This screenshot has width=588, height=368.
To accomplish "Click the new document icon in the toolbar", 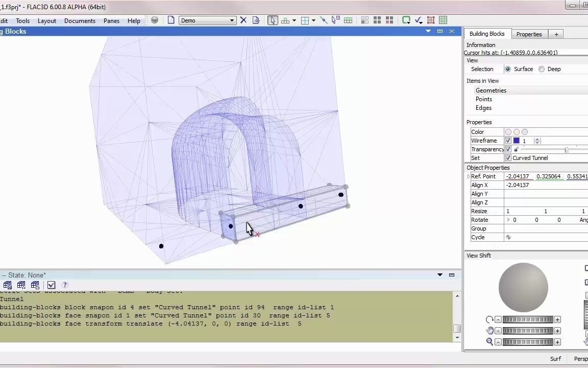I will (170, 20).
